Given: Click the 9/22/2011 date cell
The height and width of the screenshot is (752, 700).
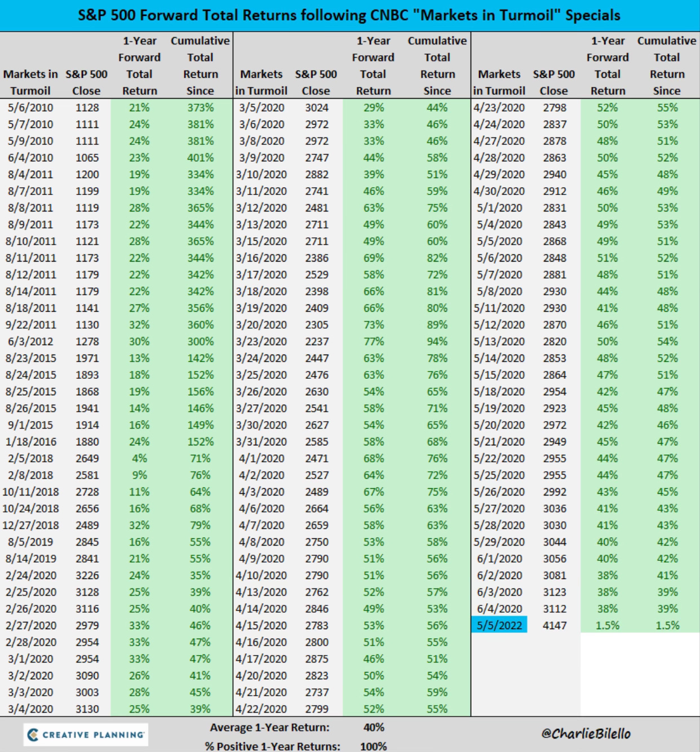Looking at the screenshot, I should click(30, 325).
